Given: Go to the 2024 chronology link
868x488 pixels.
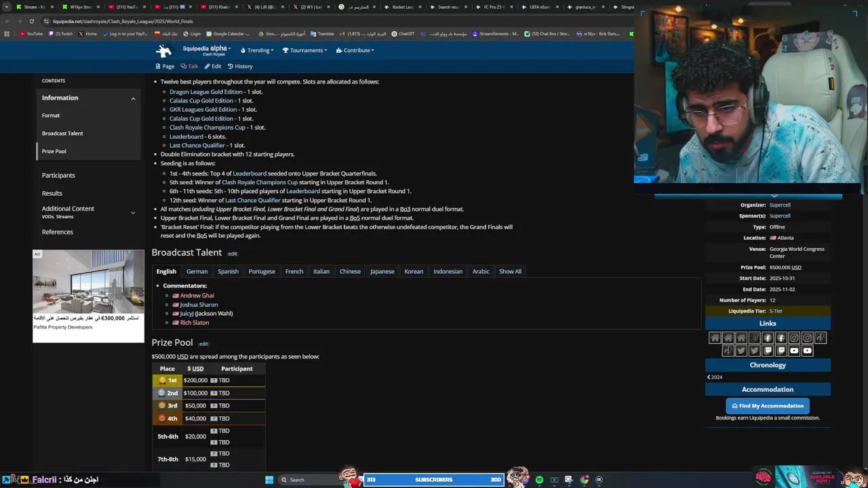Looking at the screenshot, I should [715, 377].
